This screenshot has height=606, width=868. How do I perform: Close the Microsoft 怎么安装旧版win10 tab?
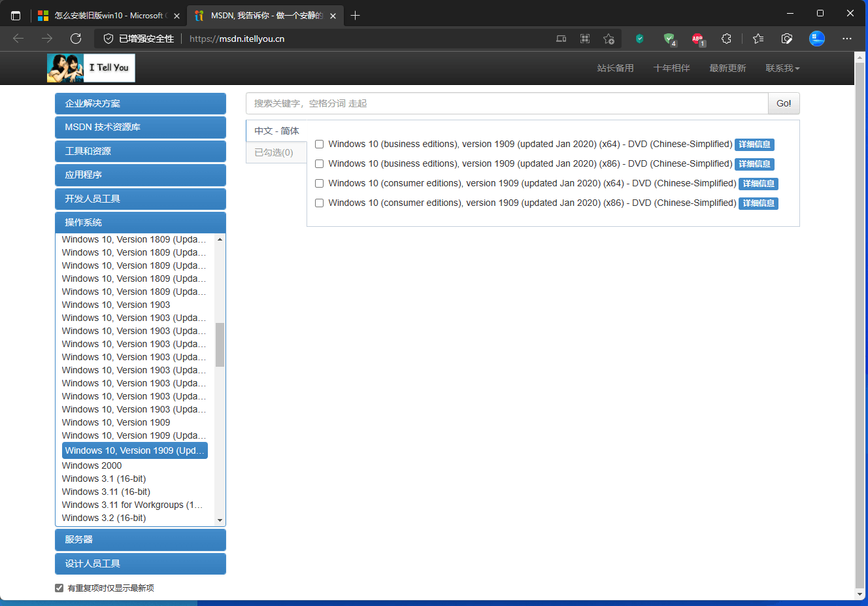tap(176, 16)
